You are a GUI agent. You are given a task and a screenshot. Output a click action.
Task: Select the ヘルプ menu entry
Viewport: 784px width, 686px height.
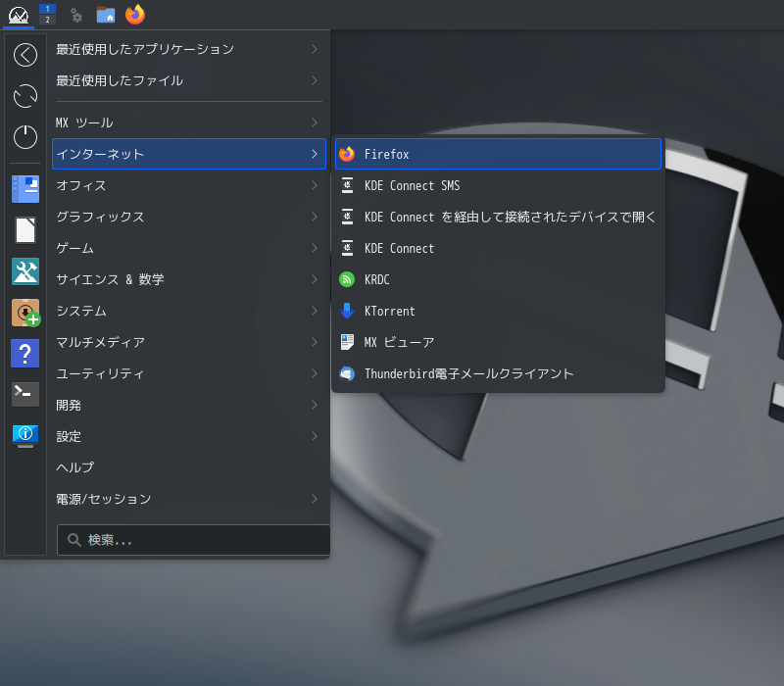tap(189, 467)
